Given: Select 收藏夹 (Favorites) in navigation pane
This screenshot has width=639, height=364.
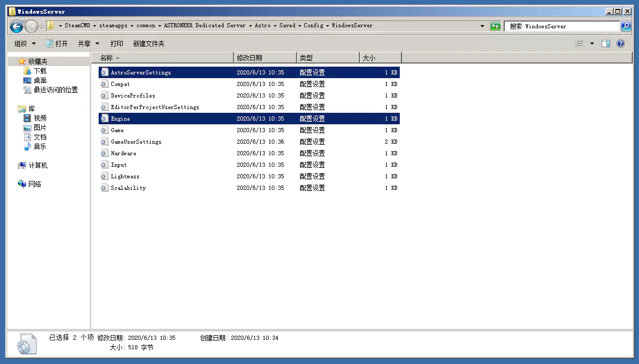Looking at the screenshot, I should pyautogui.click(x=37, y=61).
